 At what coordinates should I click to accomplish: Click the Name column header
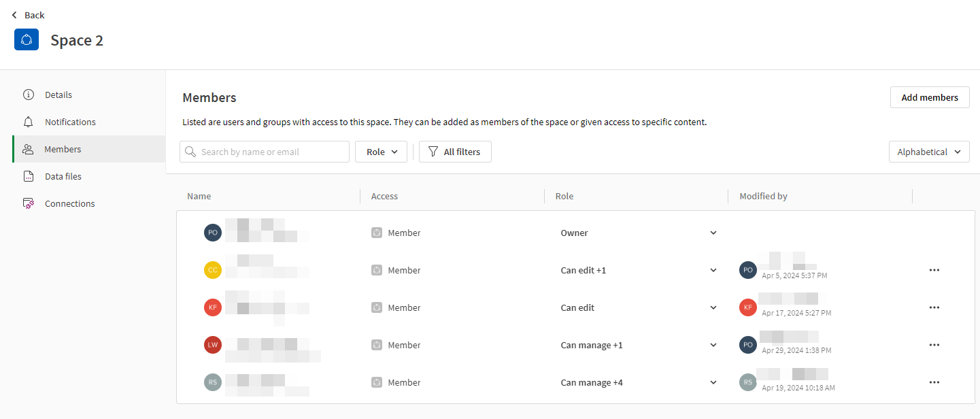tap(199, 196)
